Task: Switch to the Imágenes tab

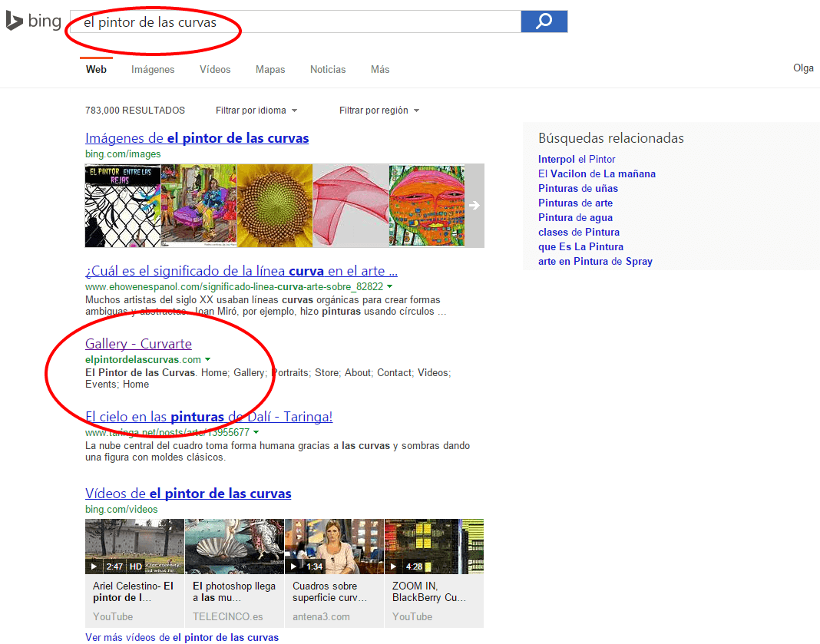Action: [x=153, y=70]
